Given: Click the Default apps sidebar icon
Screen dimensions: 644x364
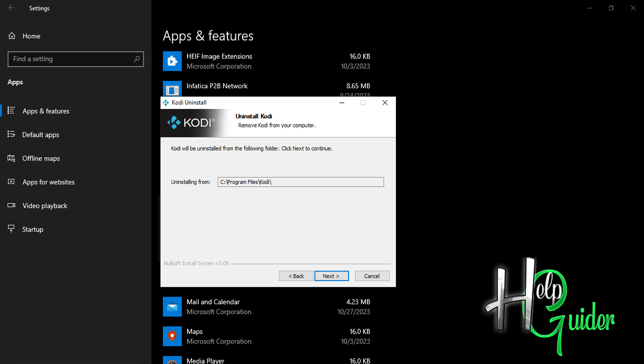Looking at the screenshot, I should [11, 134].
